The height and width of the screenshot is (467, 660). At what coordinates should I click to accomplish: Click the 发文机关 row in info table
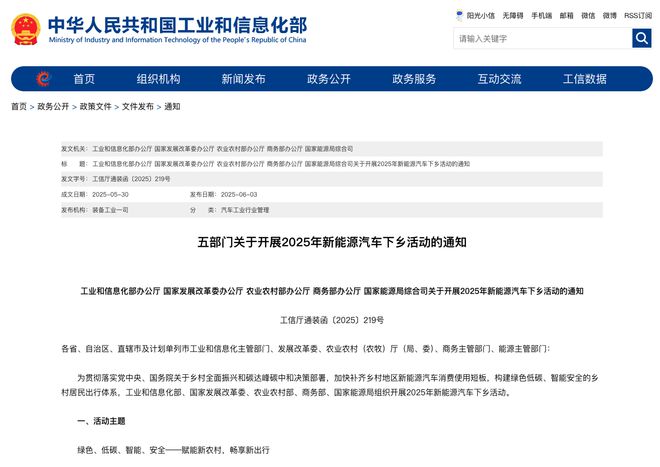click(x=332, y=149)
